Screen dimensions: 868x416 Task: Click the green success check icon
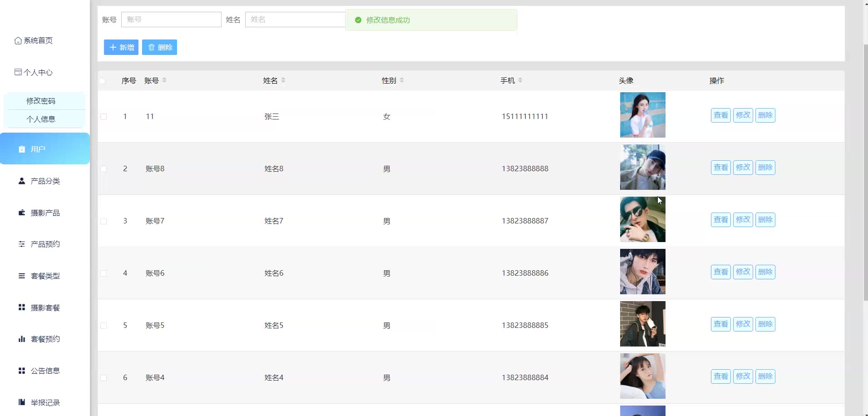[x=358, y=20]
